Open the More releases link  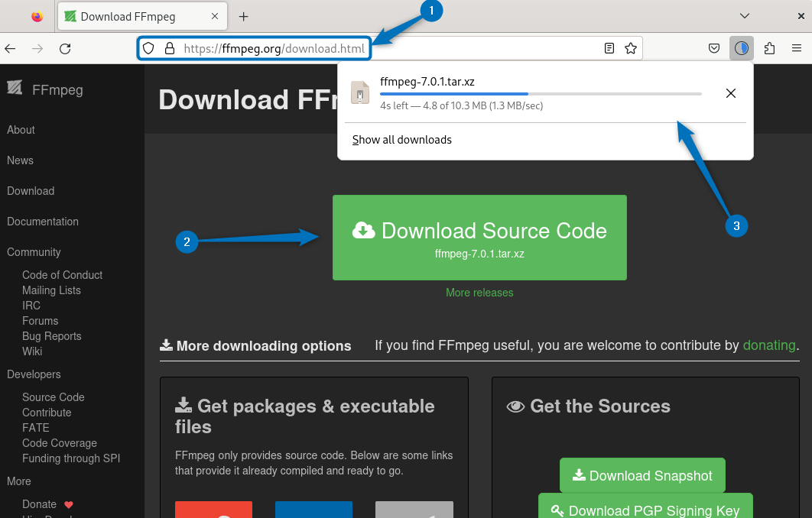(x=479, y=293)
